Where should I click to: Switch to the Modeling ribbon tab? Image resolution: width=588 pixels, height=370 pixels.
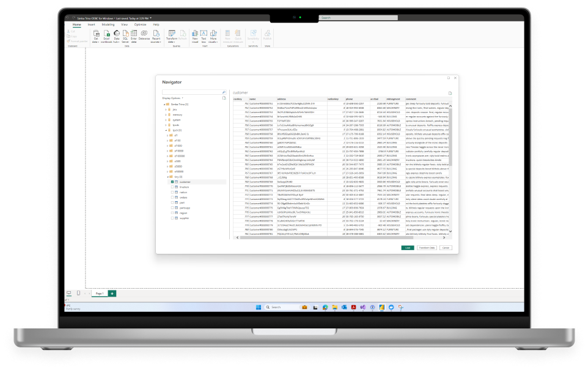click(108, 24)
